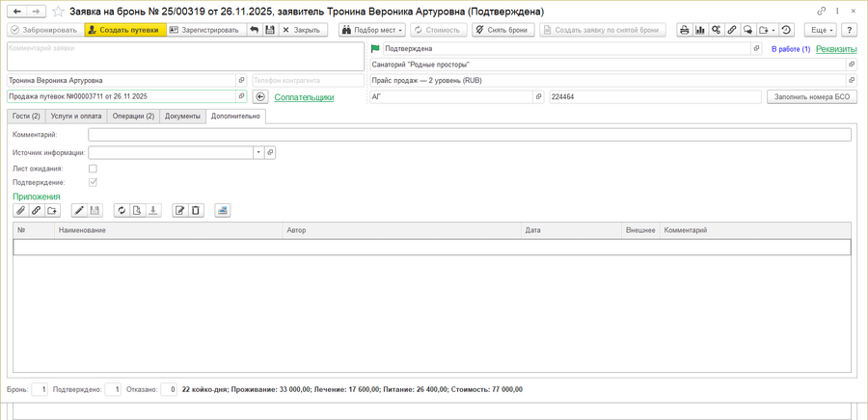Image resolution: width=868 pixels, height=420 pixels.
Task: Open the bar chart reports icon
Action: click(x=700, y=30)
